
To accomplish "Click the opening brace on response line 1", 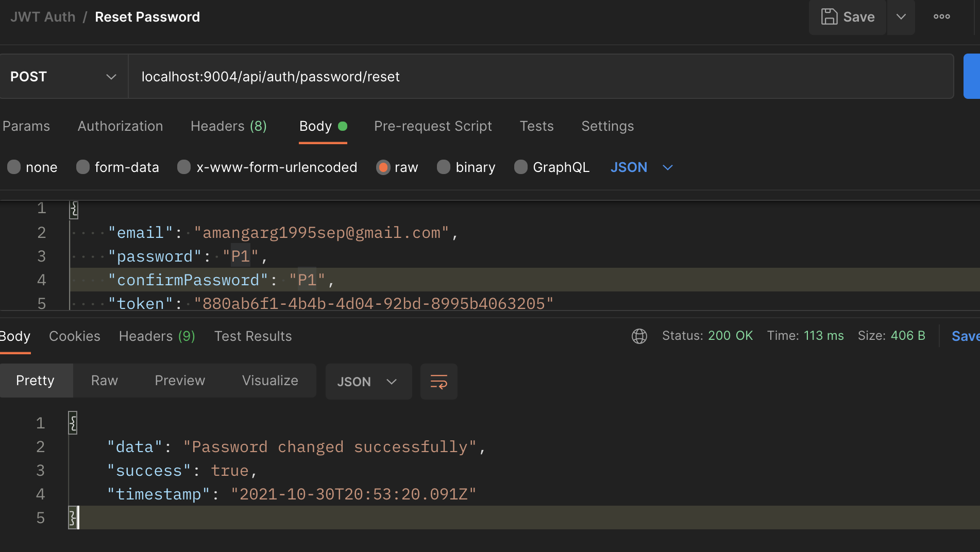I will click(x=73, y=423).
